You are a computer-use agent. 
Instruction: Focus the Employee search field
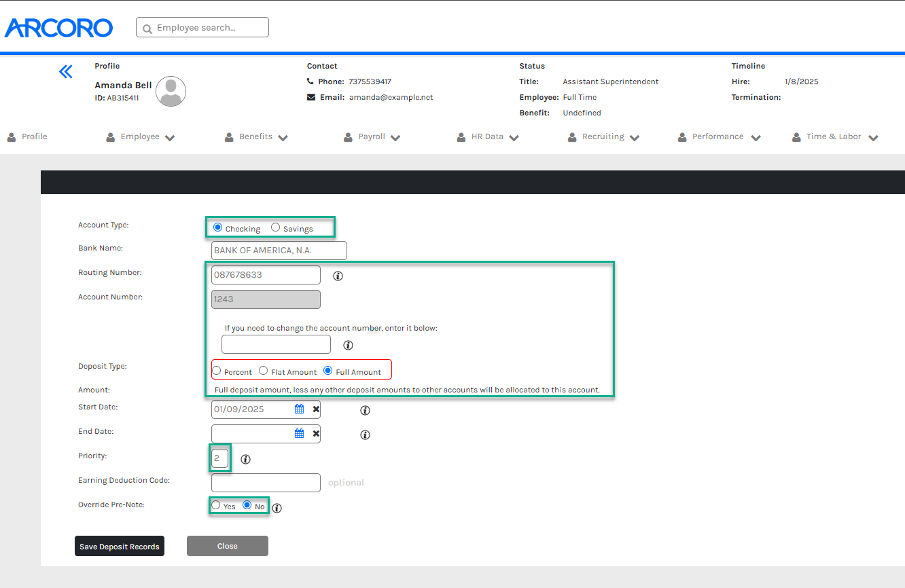pos(202,27)
